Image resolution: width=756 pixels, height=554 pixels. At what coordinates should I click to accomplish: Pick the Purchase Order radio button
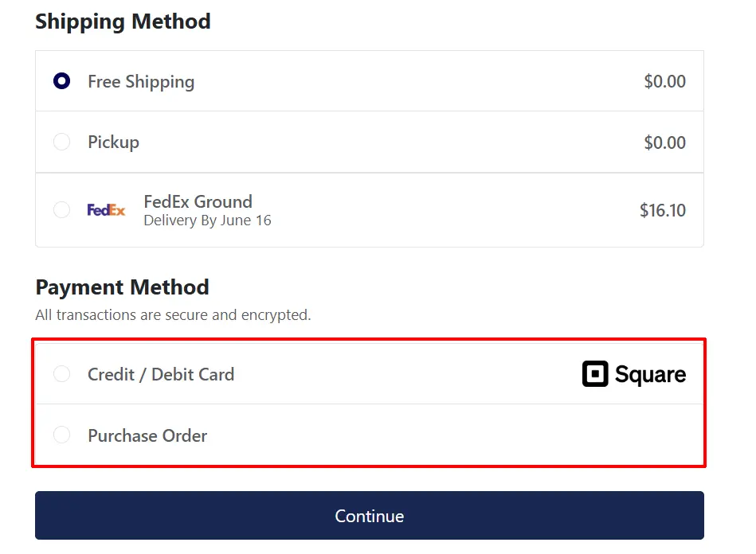[61, 435]
